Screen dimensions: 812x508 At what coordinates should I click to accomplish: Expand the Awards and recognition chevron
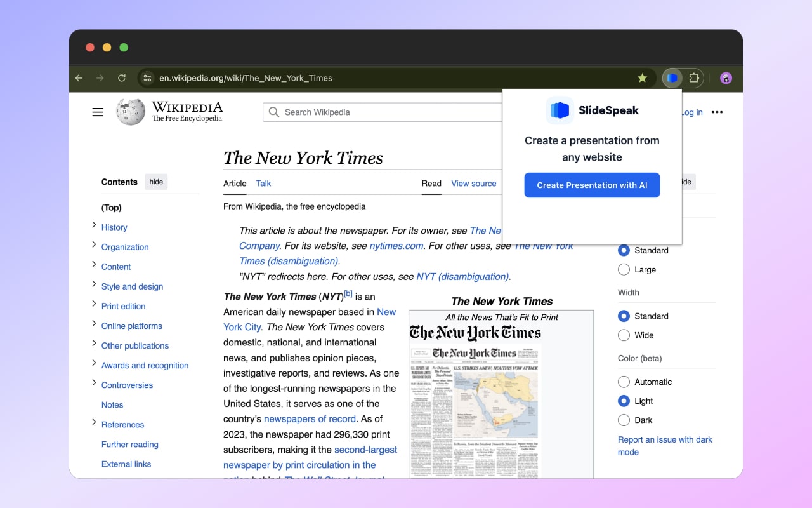[94, 363]
